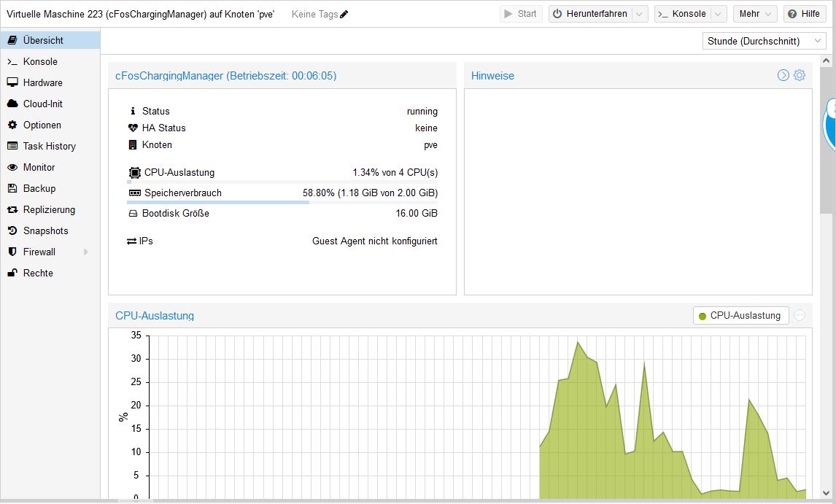Click the '58.80% (1.18 GiB von 2.00 GiB)' value

[370, 193]
